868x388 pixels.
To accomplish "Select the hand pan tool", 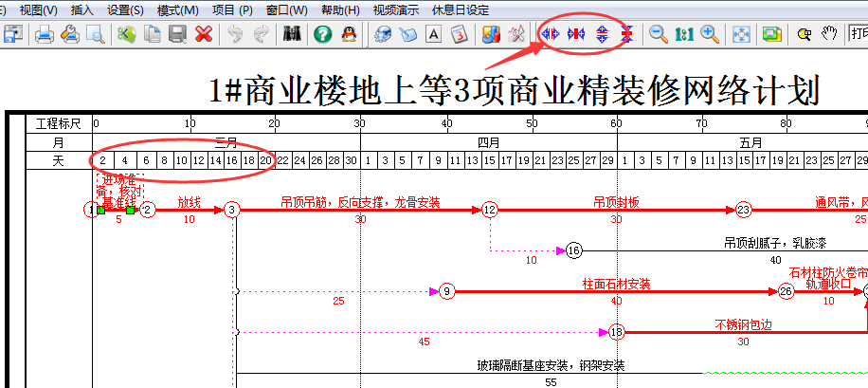I will click(830, 35).
